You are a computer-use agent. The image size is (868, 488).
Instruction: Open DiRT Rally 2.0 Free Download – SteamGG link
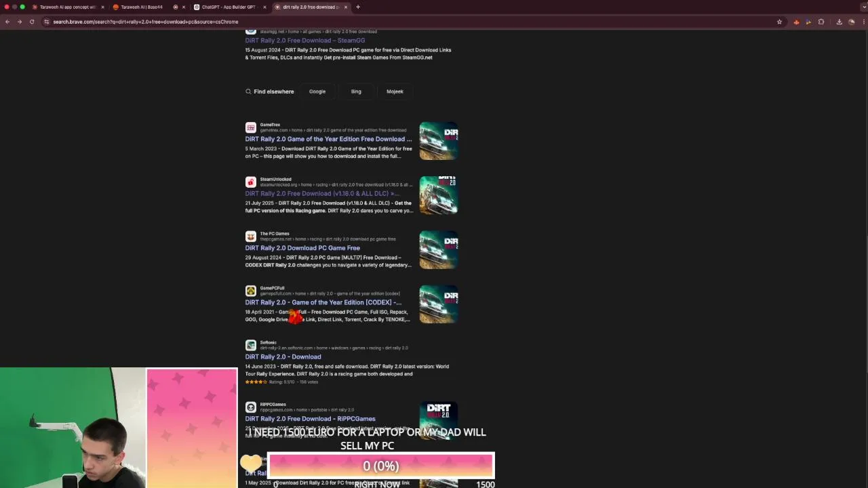[x=305, y=40]
